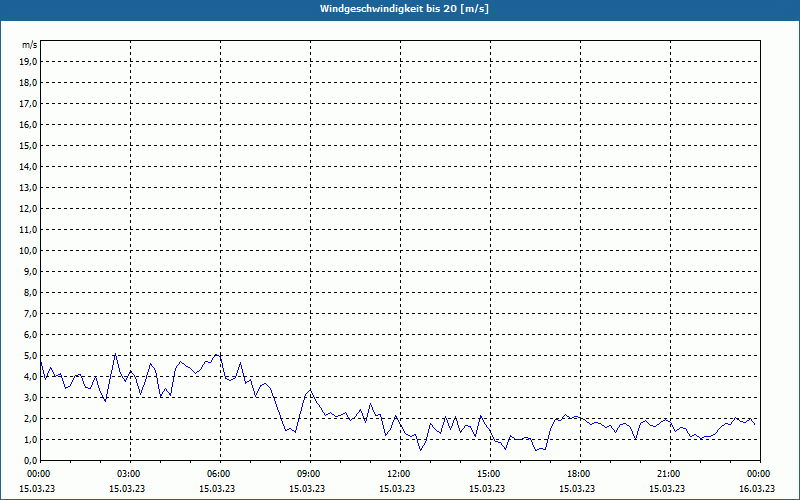Click the 12:00 time axis label
Viewport: 800px width, 500px height.
399,474
